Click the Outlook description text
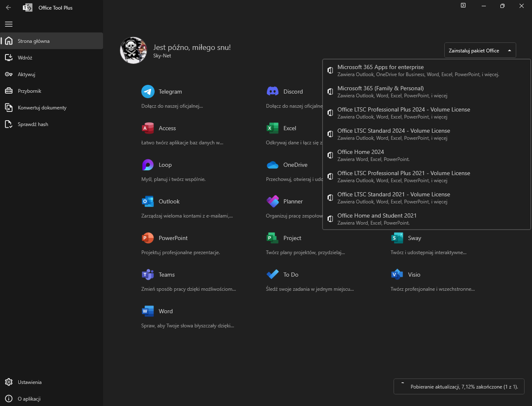The height and width of the screenshot is (406, 532). pyautogui.click(x=187, y=216)
